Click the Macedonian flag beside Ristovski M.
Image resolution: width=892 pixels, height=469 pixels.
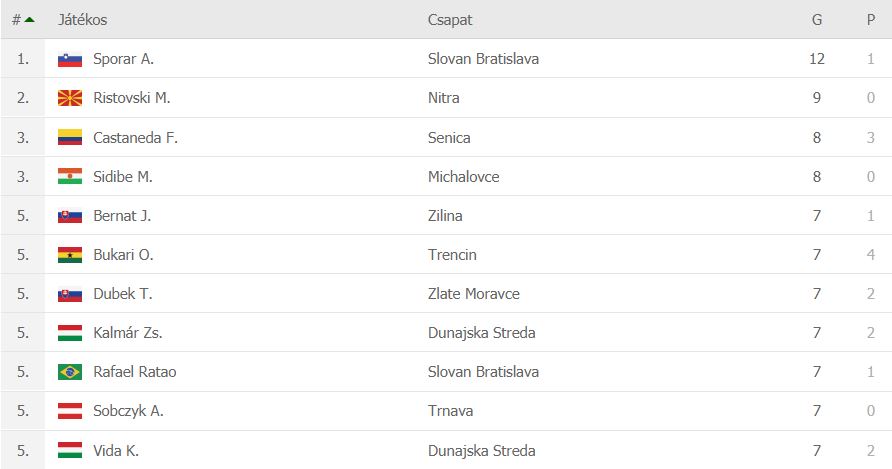coord(70,98)
